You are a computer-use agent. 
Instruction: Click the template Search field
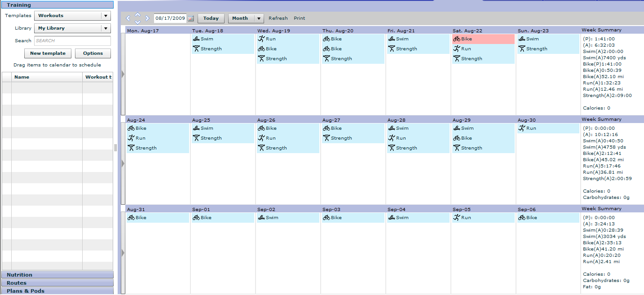(72, 41)
